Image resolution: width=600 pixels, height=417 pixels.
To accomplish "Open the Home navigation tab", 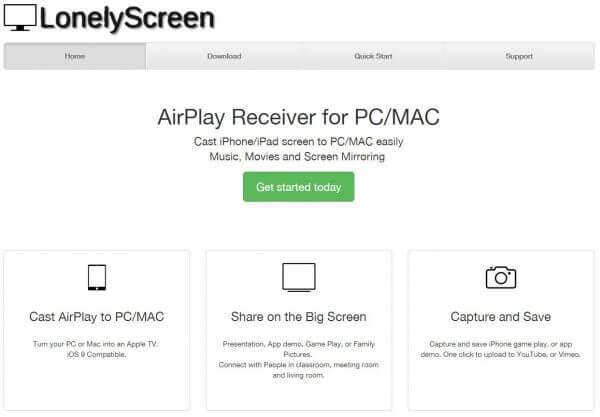I will pos(75,56).
